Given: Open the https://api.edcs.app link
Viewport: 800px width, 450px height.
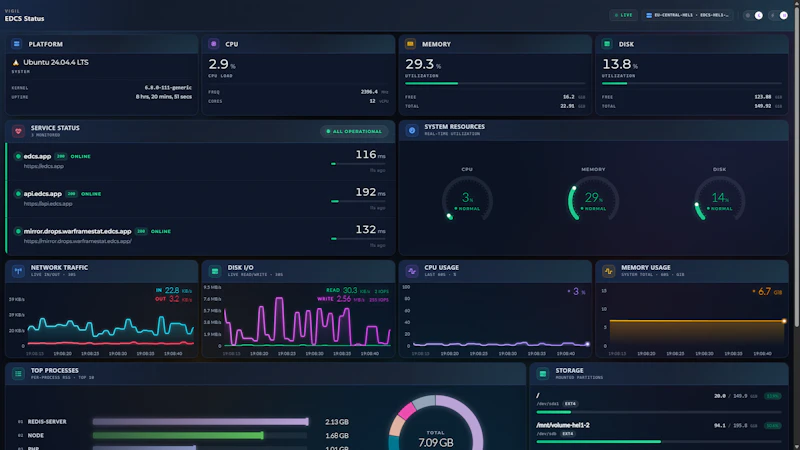Looking at the screenshot, I should pyautogui.click(x=48, y=204).
